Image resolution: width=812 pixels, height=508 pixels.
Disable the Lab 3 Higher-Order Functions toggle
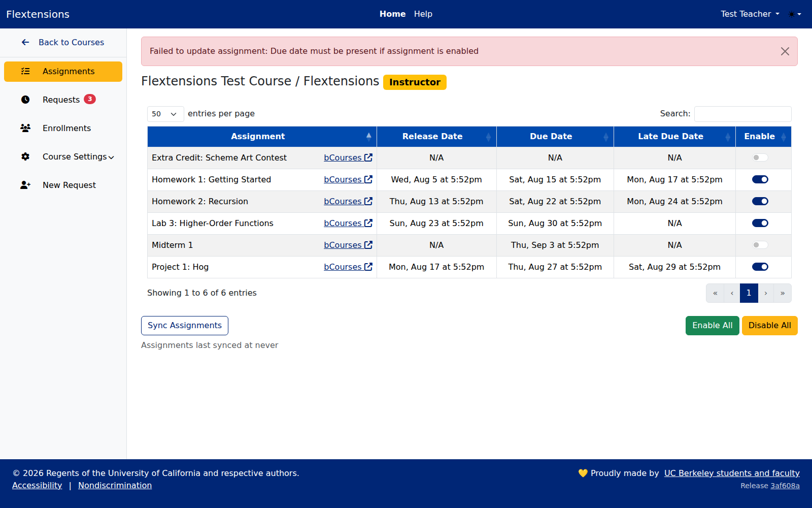click(x=760, y=223)
